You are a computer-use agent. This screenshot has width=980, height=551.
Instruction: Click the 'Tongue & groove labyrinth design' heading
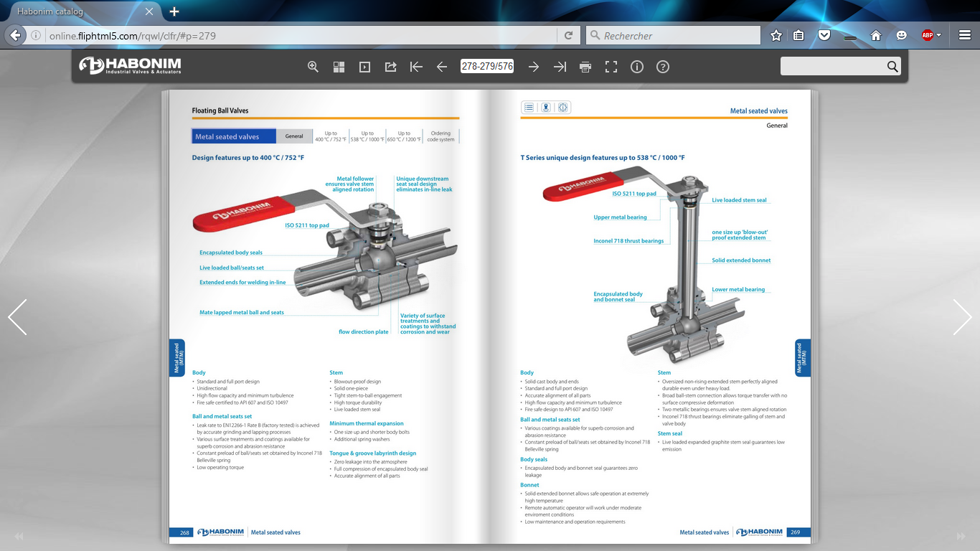click(372, 453)
